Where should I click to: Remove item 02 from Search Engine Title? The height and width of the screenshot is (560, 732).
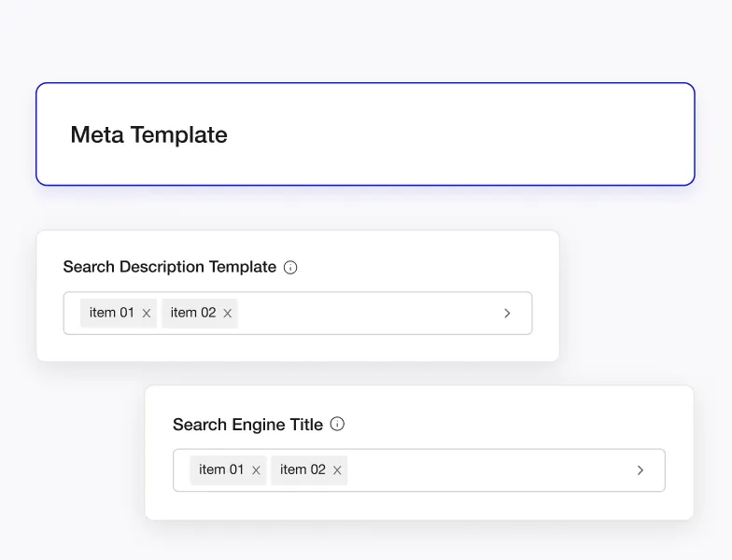pos(337,470)
